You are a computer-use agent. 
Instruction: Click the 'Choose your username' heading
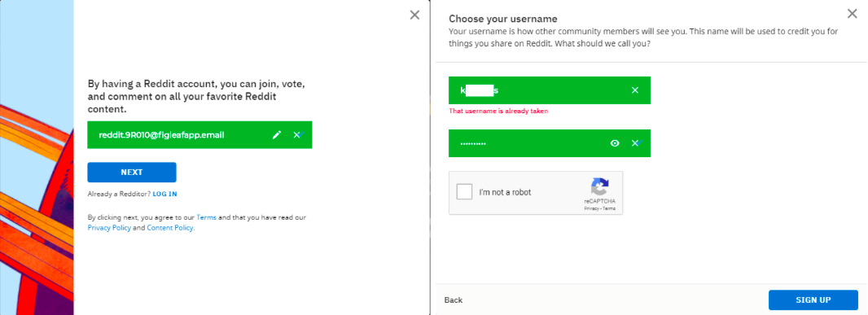(502, 19)
